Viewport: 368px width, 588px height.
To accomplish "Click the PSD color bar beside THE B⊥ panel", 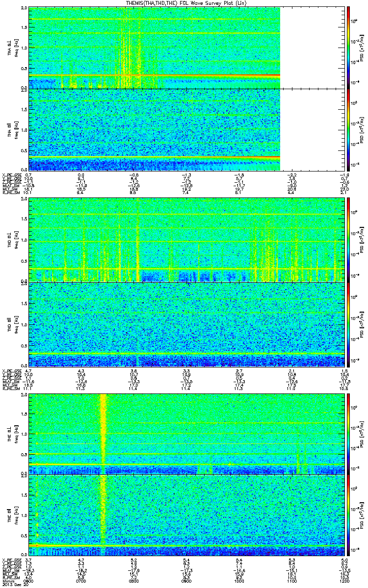I will pos(348,433).
